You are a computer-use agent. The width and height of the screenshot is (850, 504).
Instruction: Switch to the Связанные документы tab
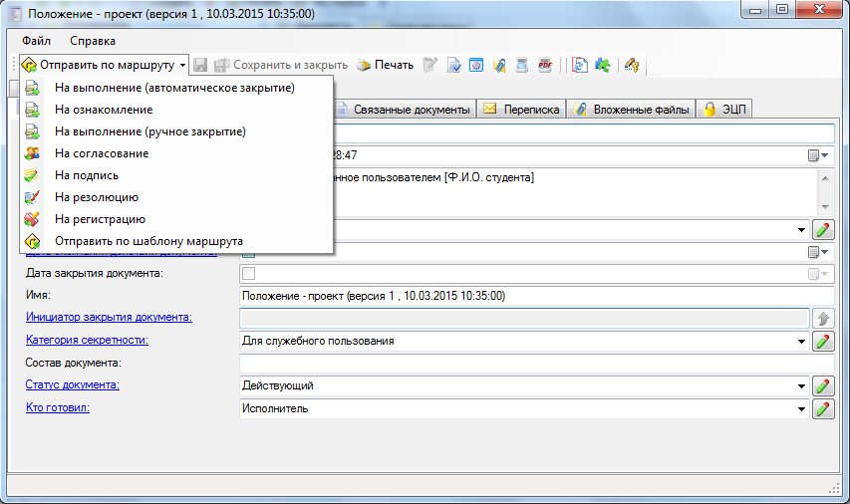click(405, 109)
